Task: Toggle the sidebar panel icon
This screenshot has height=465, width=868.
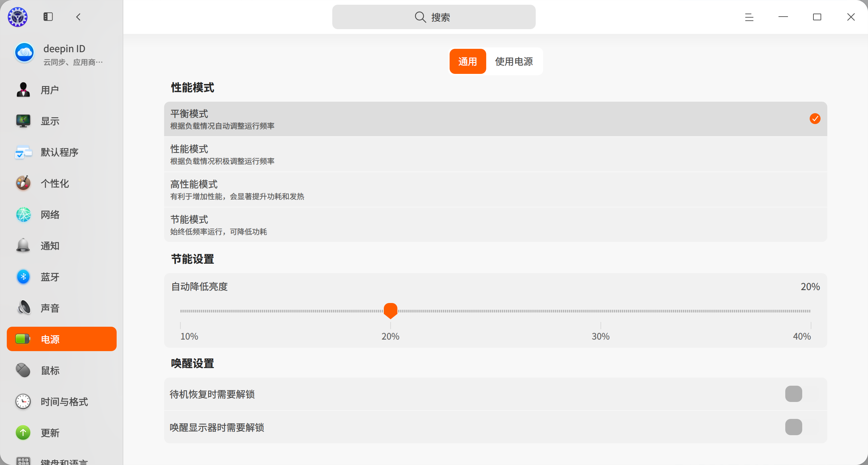Action: point(48,17)
